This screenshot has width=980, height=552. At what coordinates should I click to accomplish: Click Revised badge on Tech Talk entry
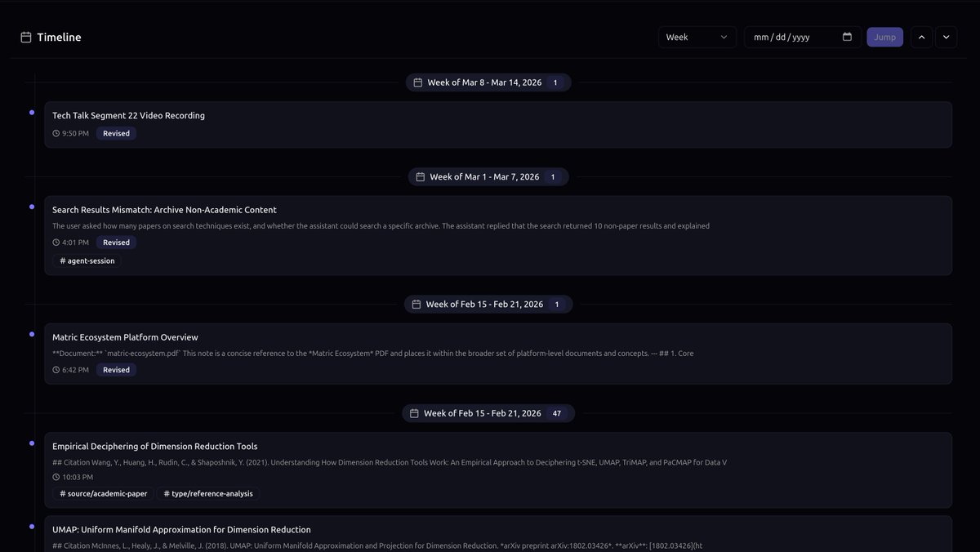click(x=116, y=133)
